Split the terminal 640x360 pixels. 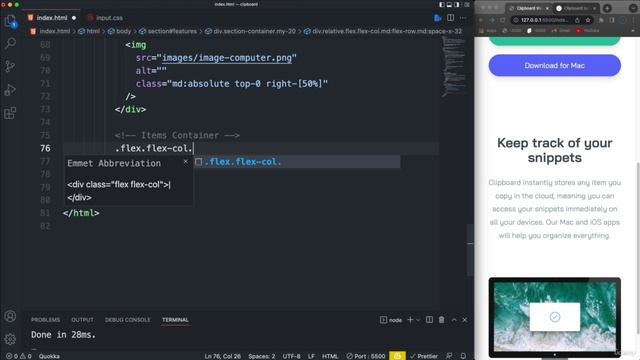(x=429, y=320)
